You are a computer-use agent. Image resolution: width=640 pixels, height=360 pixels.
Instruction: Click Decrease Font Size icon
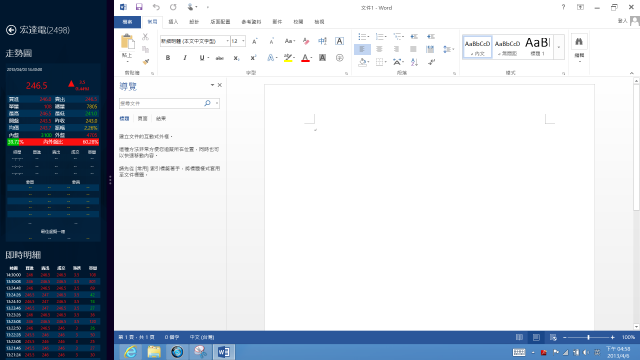271,41
